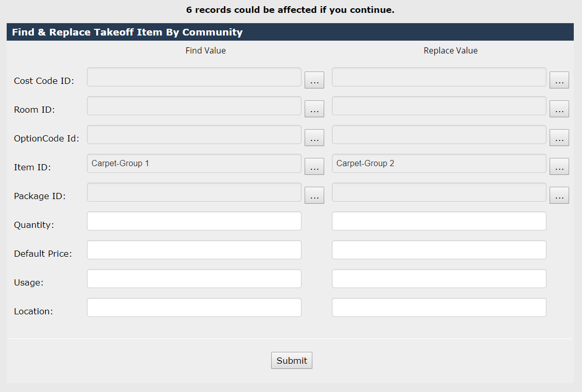
Task: Select the Usage find value field
Action: pos(194,279)
